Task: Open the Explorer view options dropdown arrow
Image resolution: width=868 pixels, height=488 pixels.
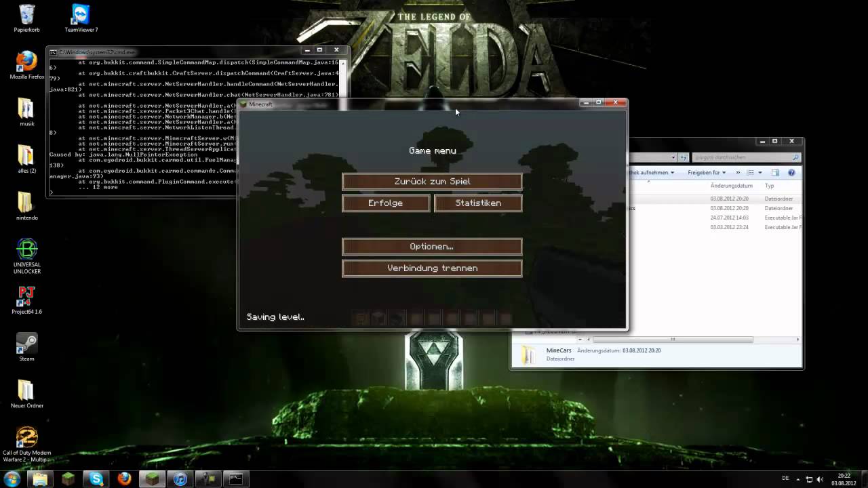Action: coord(760,173)
